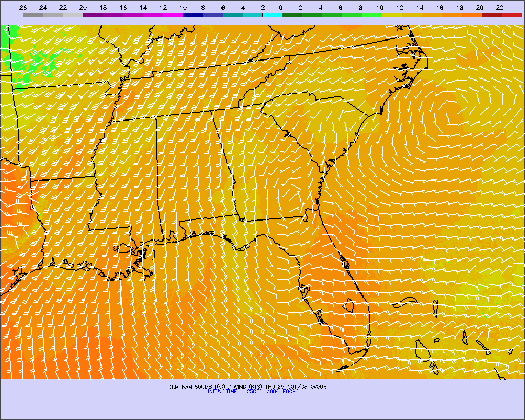
Task: Choose the magenta swatch between -14 and -12
Action: 153,15
